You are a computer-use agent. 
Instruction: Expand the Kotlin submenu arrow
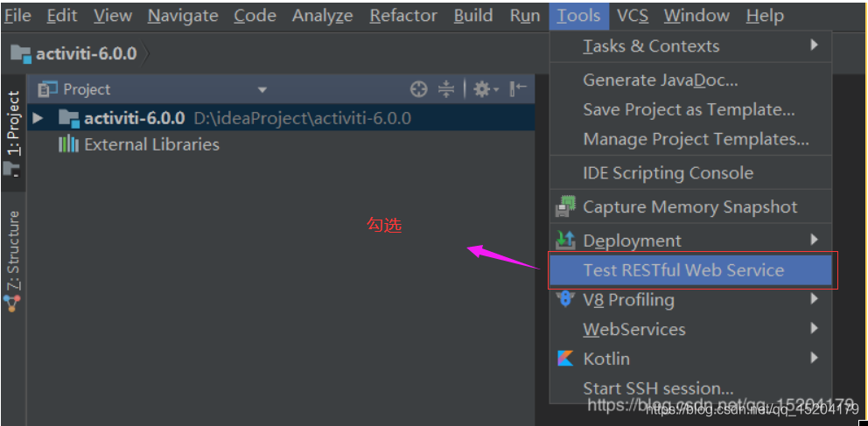814,358
